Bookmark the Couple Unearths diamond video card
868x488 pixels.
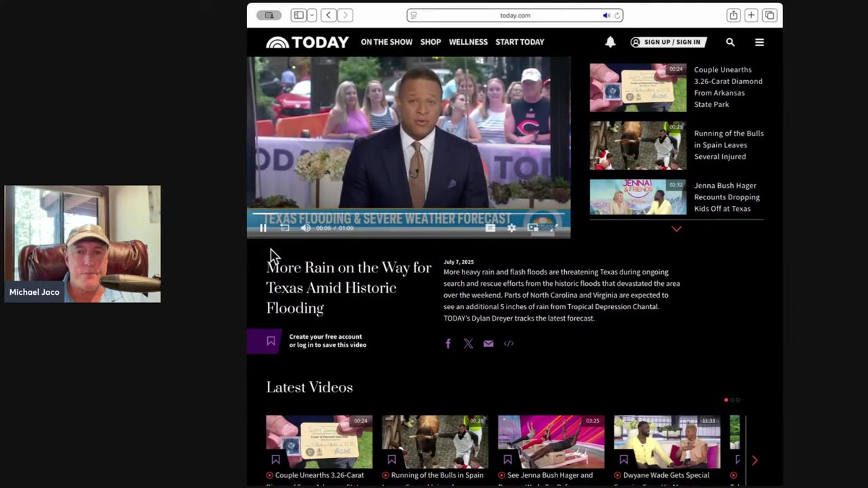click(275, 459)
